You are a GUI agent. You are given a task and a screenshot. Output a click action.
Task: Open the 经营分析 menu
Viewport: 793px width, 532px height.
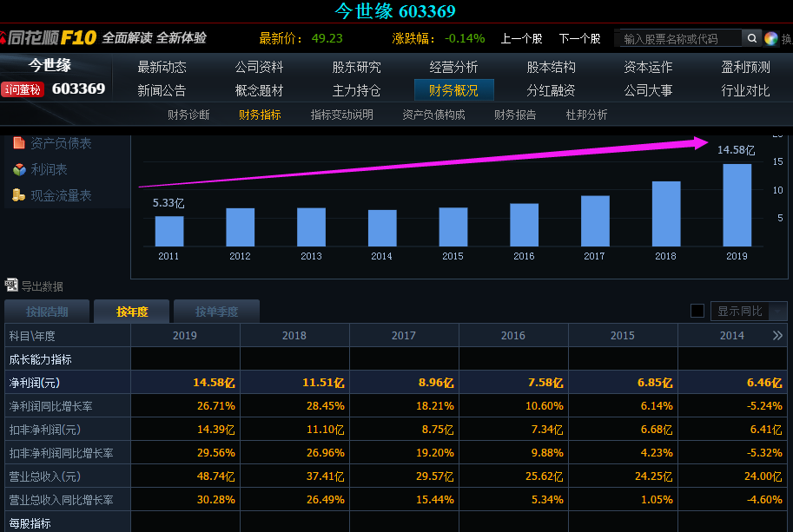pos(453,67)
